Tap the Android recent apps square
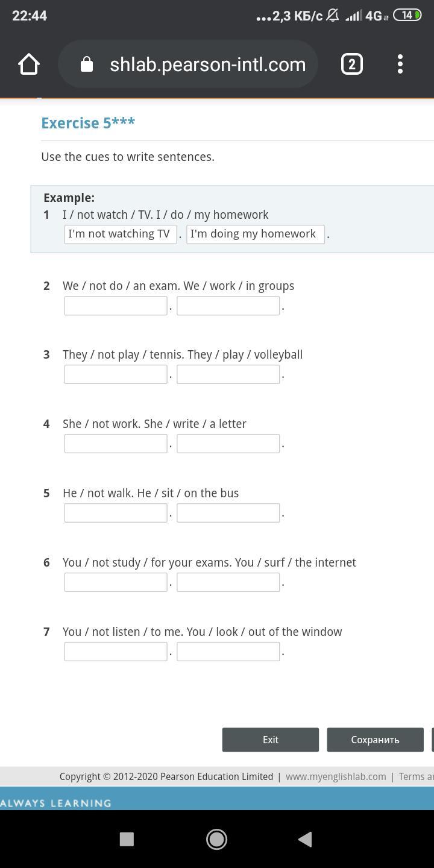The width and height of the screenshot is (434, 868). 127,838
